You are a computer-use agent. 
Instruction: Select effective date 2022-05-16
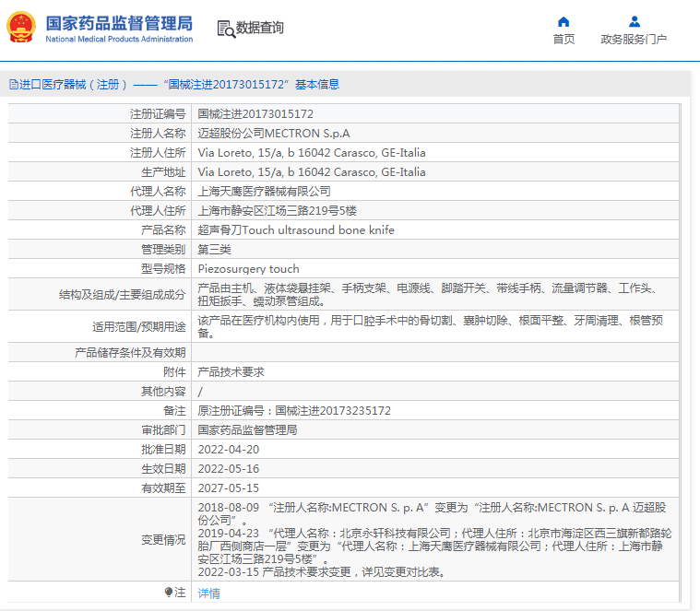229,469
